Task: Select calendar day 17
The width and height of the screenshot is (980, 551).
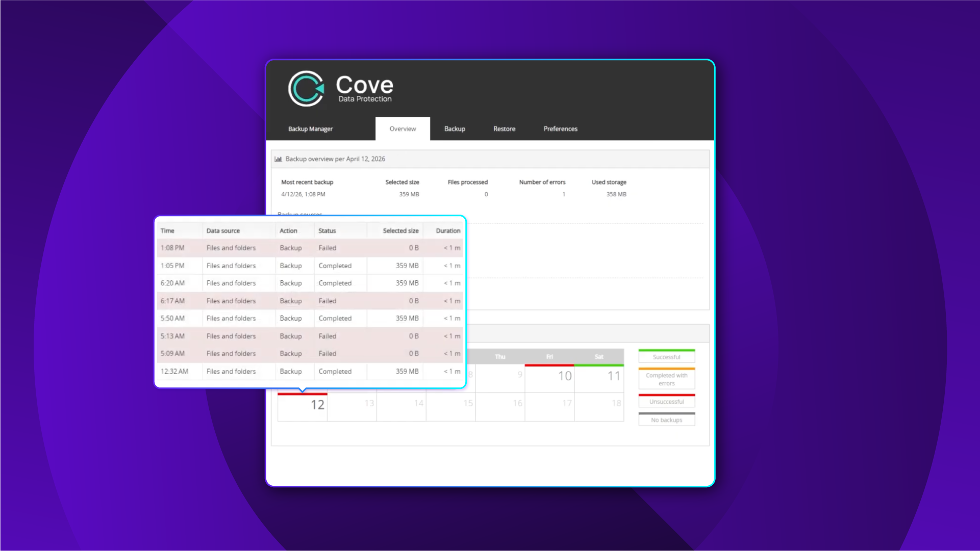Action: tap(549, 407)
